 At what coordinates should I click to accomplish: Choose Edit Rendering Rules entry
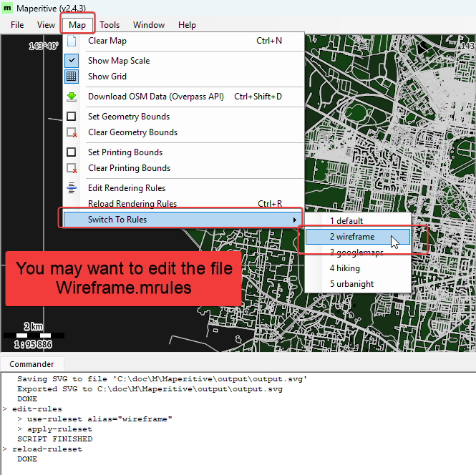point(183,188)
